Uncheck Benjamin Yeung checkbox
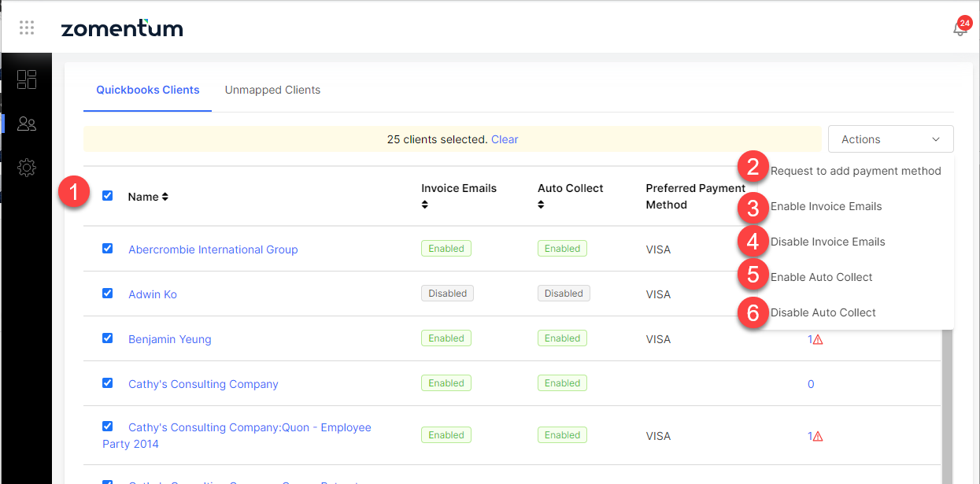Image resolution: width=980 pixels, height=484 pixels. point(108,338)
